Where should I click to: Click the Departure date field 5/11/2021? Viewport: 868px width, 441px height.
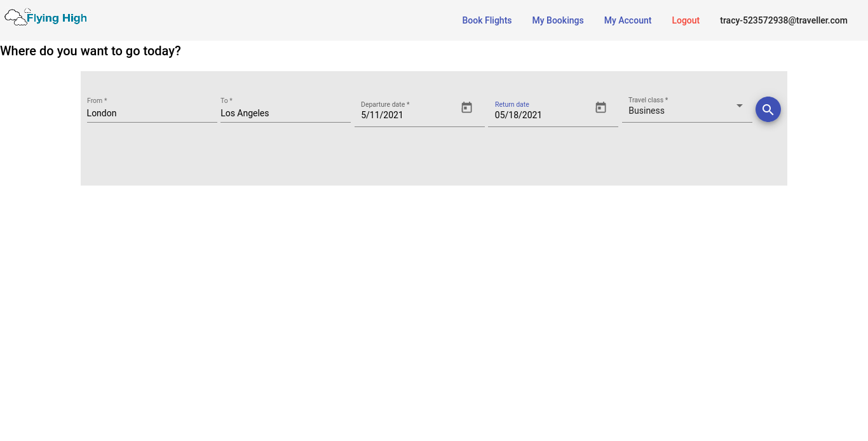point(407,115)
